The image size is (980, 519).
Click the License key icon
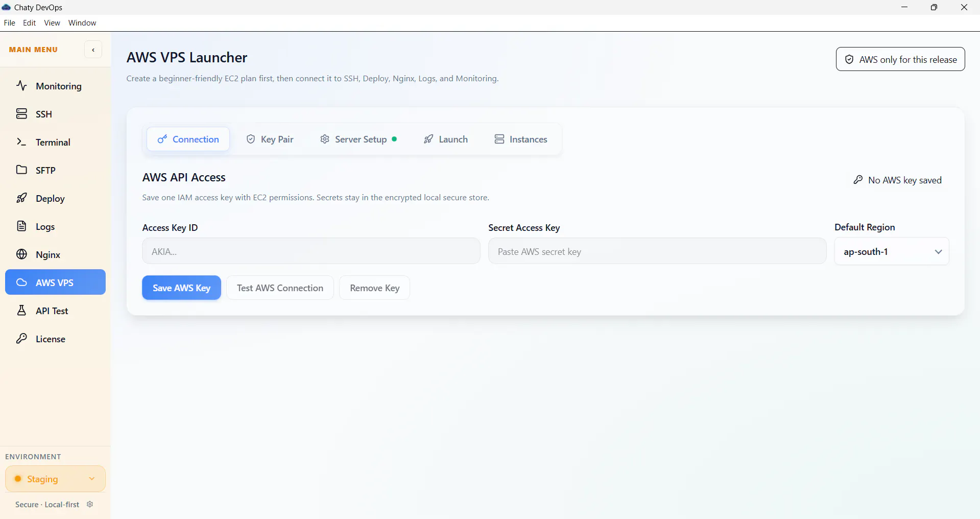pos(21,339)
